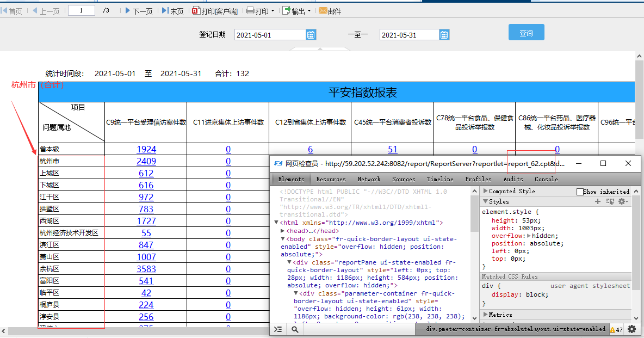Click the report vertical scrollbar
Screen dimensions: 644x338
639,99
